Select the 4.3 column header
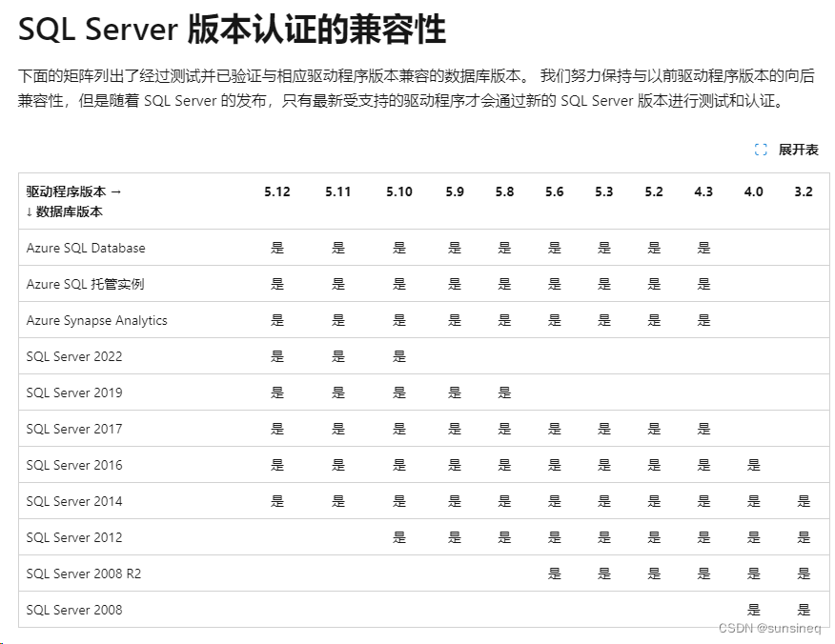835x644 pixels. click(703, 191)
